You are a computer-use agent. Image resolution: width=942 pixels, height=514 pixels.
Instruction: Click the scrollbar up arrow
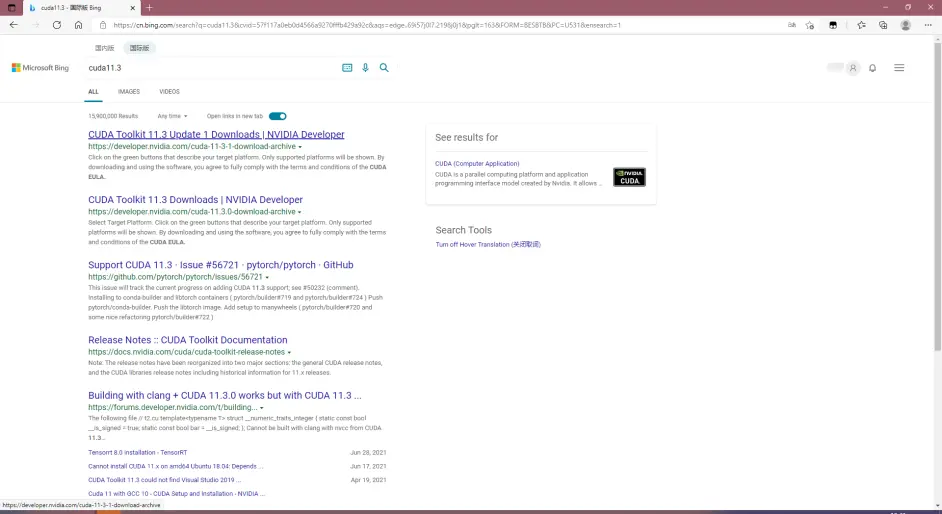pyautogui.click(x=937, y=39)
